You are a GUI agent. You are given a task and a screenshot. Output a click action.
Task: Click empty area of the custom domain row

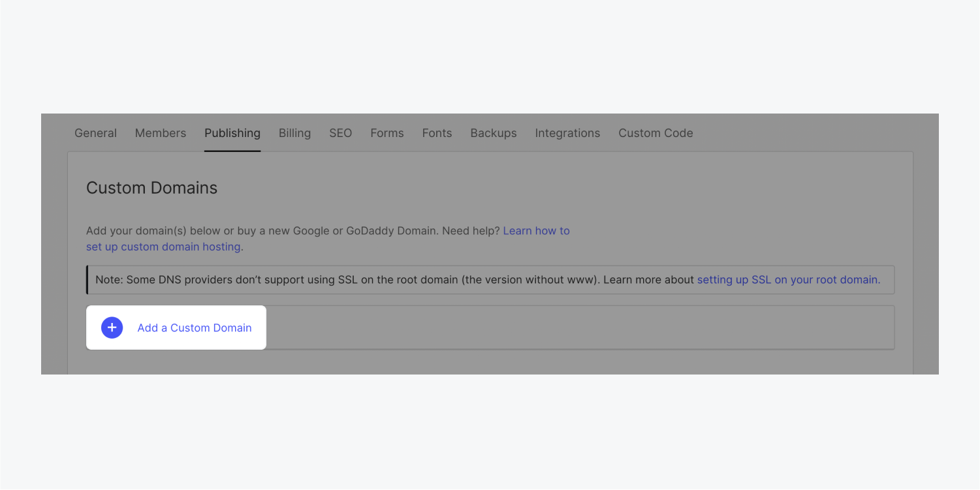[575, 328]
